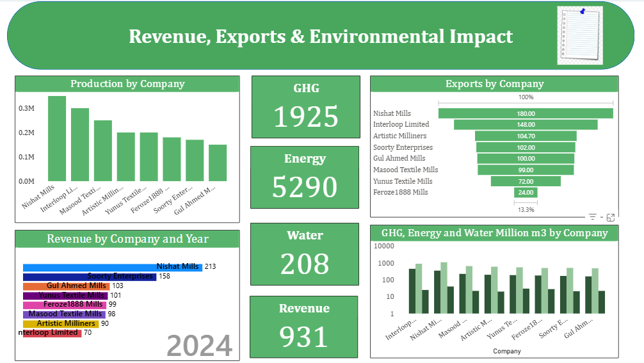644x363 pixels.
Task: Open focus mode on Exports visual
Action: point(610,218)
